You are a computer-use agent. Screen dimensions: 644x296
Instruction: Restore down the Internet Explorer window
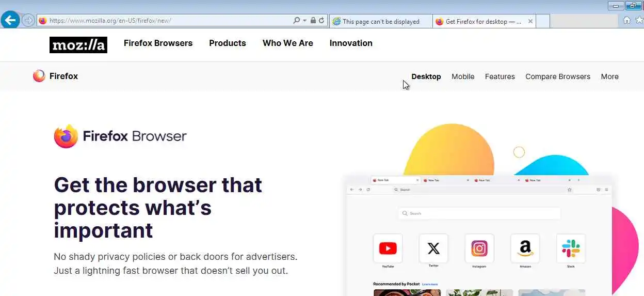point(634,6)
